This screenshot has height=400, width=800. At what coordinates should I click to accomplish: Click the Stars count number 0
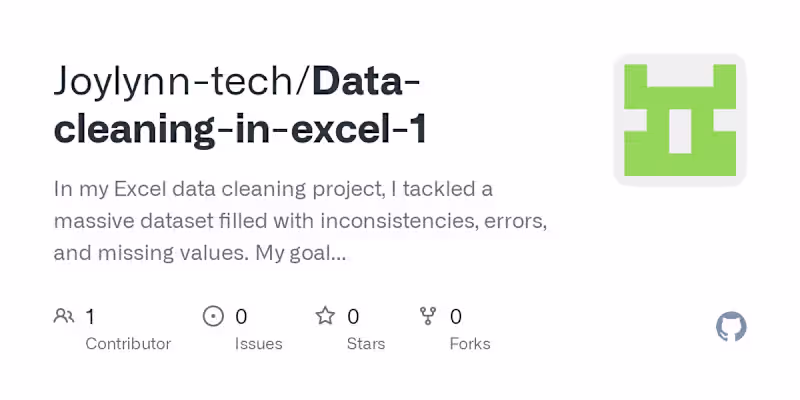(x=353, y=317)
